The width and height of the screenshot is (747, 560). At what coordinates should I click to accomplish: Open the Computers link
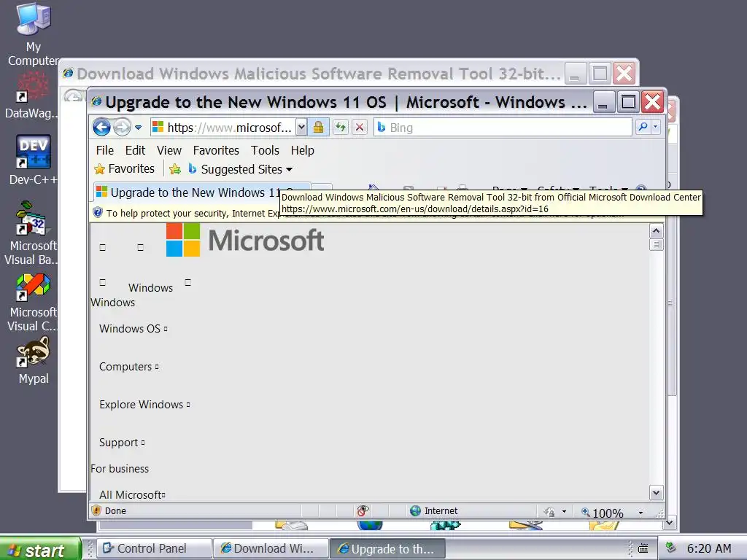128,367
